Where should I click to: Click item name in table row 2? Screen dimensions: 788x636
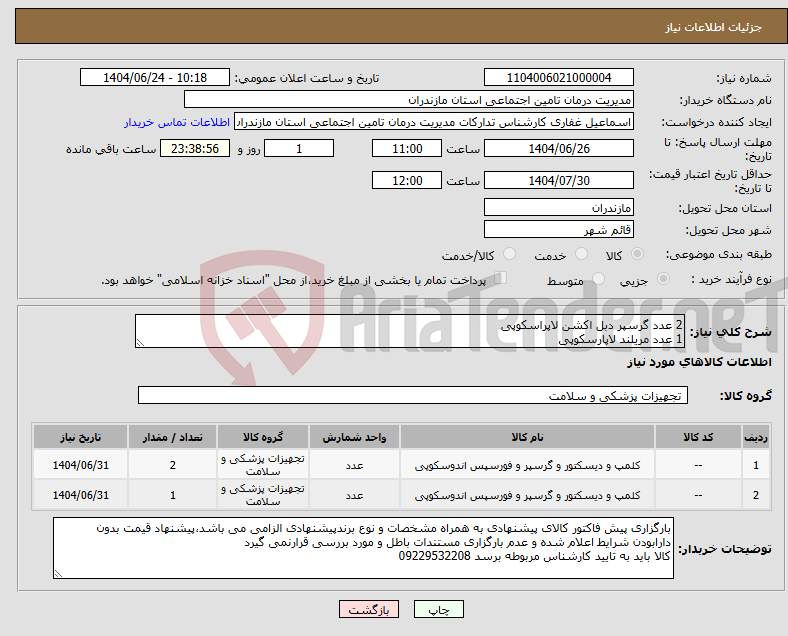[x=527, y=495]
